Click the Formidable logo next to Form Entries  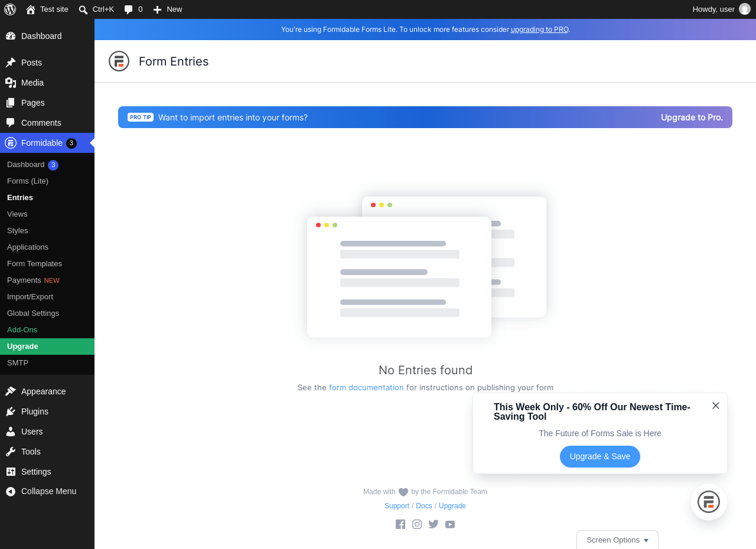coord(119,61)
